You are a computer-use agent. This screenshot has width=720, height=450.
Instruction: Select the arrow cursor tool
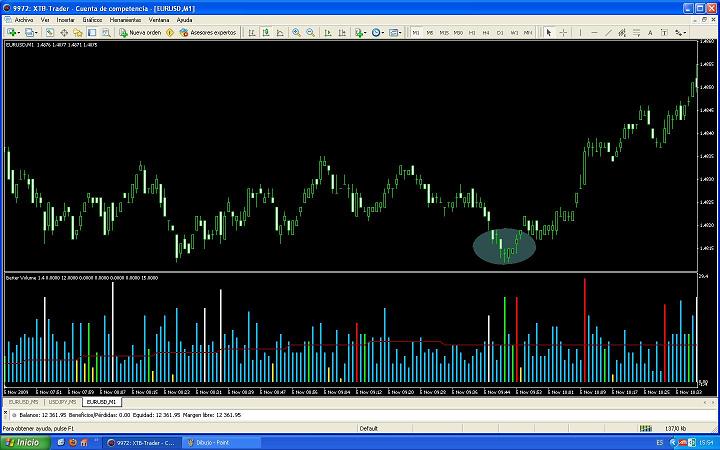point(548,33)
